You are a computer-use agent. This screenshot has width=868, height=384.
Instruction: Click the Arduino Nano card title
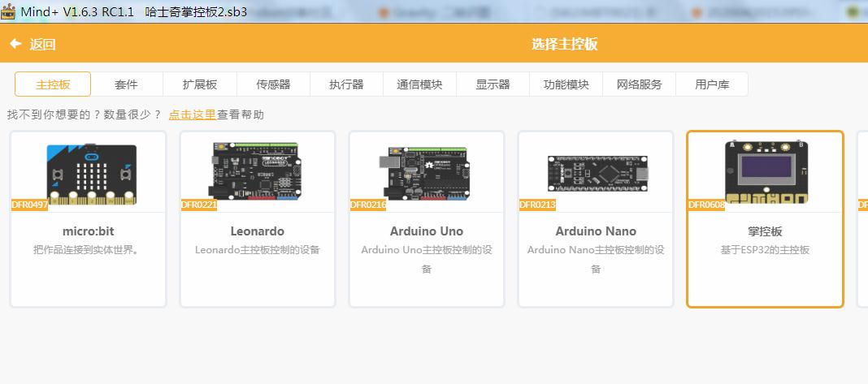[596, 231]
